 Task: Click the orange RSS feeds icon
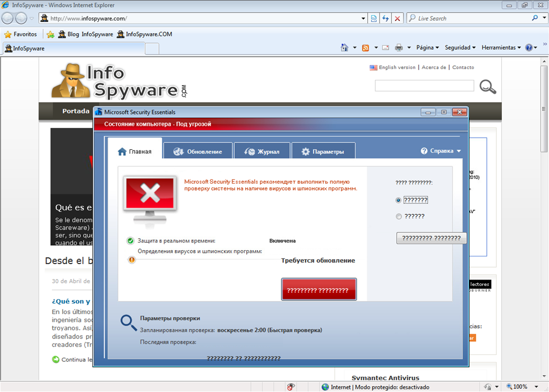(x=366, y=48)
